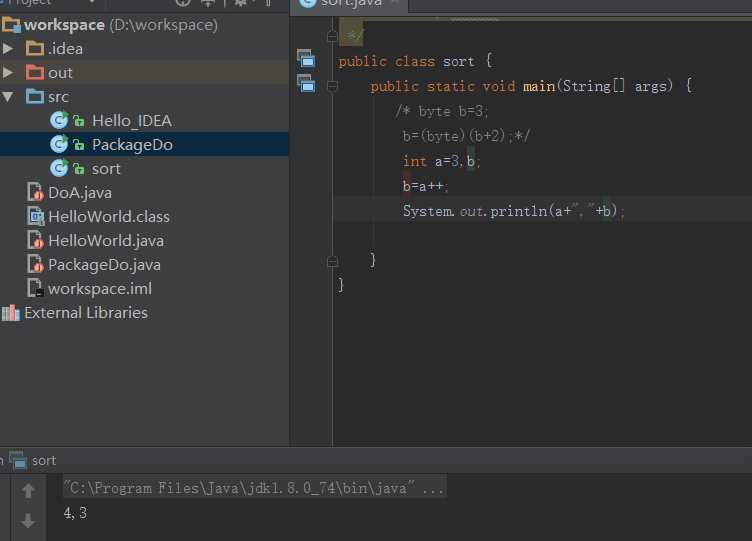Open the Hello_IDEA class
The height and width of the screenshot is (541, 752).
coord(132,121)
